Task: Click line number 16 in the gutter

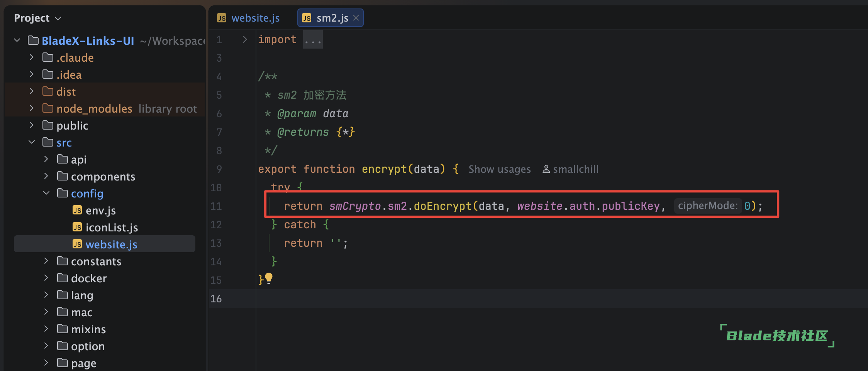Action: pos(216,298)
